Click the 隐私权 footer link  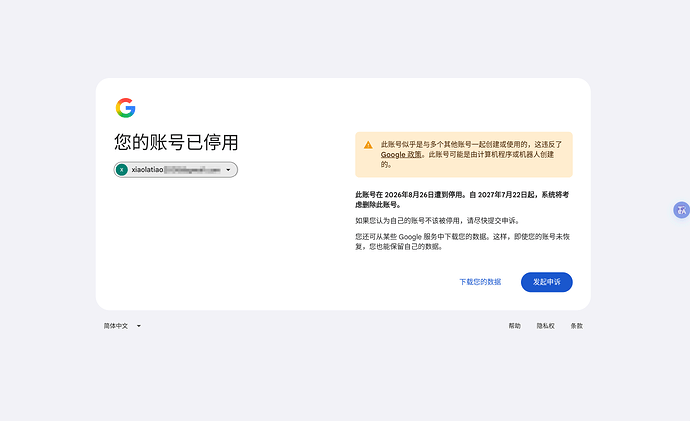pyautogui.click(x=545, y=326)
